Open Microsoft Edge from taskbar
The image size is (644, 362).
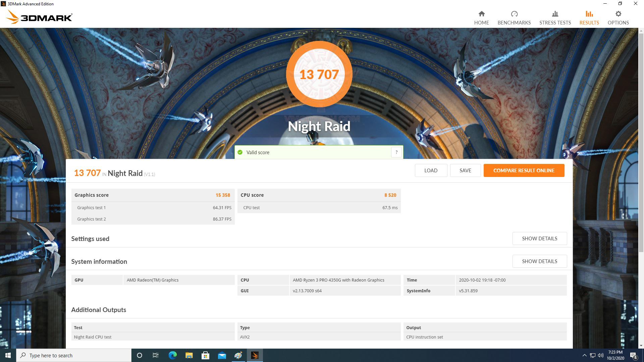[172, 355]
